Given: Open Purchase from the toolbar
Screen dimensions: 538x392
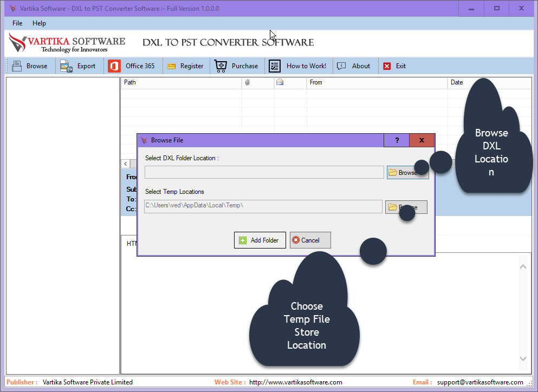Looking at the screenshot, I should click(x=236, y=66).
